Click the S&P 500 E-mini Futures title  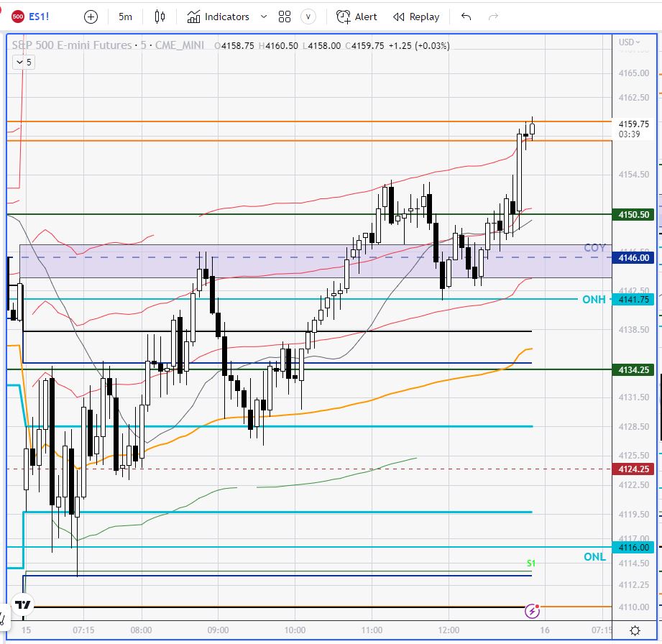72,45
